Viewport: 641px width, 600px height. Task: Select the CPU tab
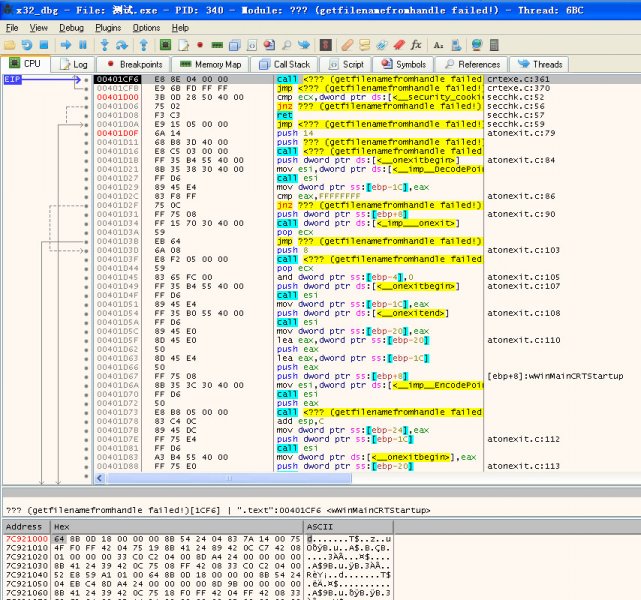[25, 64]
